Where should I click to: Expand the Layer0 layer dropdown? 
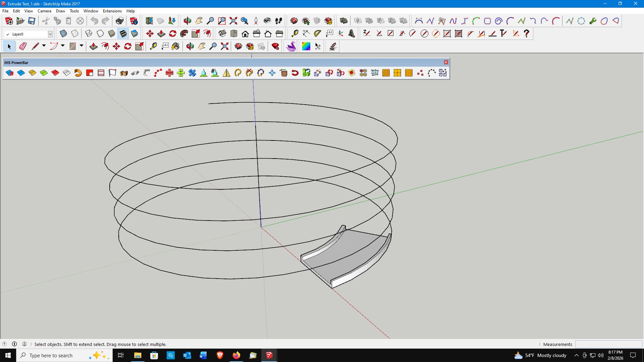pyautogui.click(x=50, y=34)
